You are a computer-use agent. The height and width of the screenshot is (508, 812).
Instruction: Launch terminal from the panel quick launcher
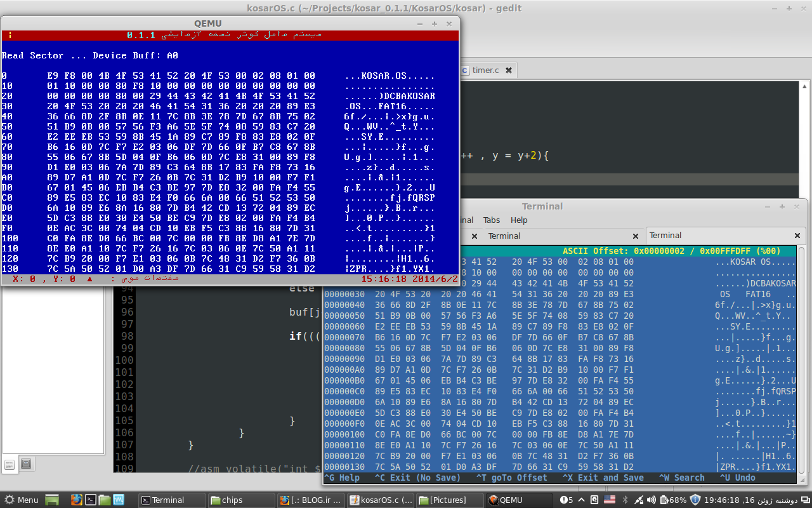91,500
